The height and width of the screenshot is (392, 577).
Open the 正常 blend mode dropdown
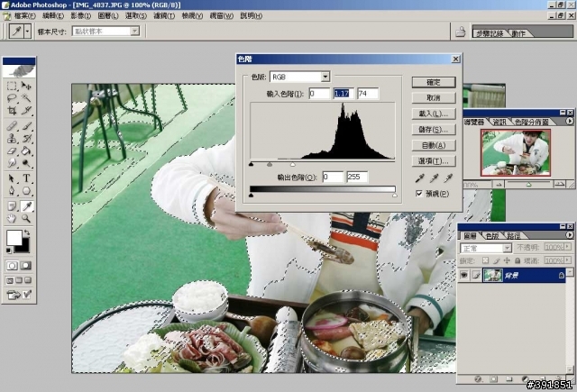(507, 248)
